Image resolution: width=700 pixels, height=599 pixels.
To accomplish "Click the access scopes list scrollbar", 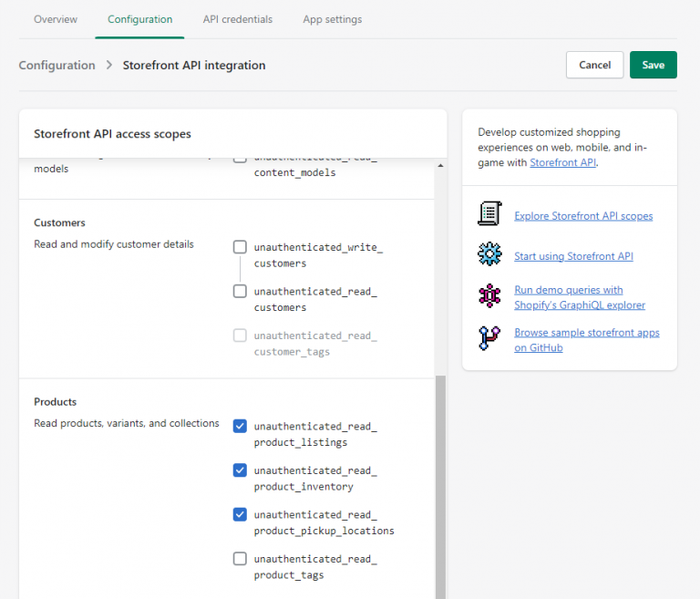I will click(x=440, y=483).
